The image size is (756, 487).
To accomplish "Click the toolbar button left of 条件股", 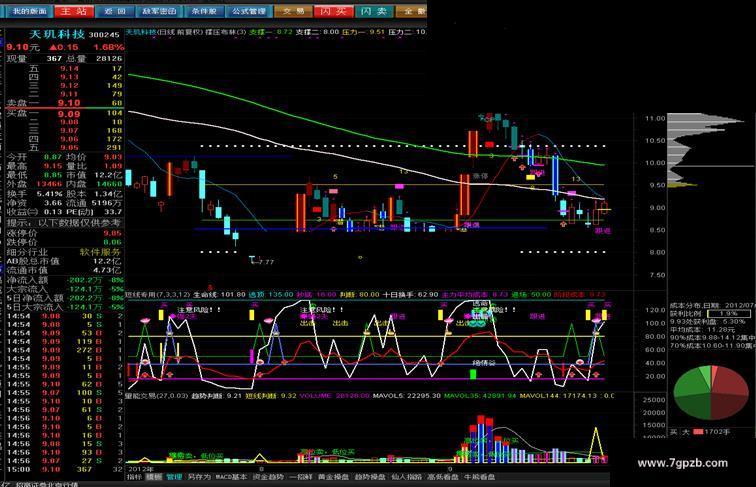I will [159, 11].
